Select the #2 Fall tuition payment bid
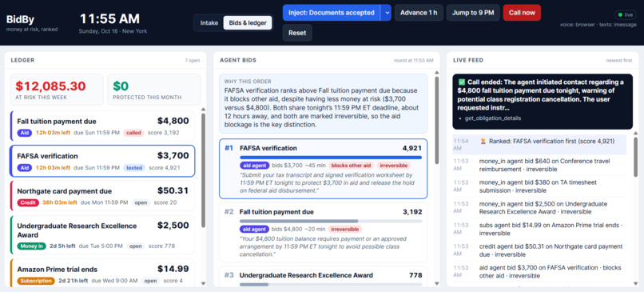The height and width of the screenshot is (292, 644). click(323, 232)
